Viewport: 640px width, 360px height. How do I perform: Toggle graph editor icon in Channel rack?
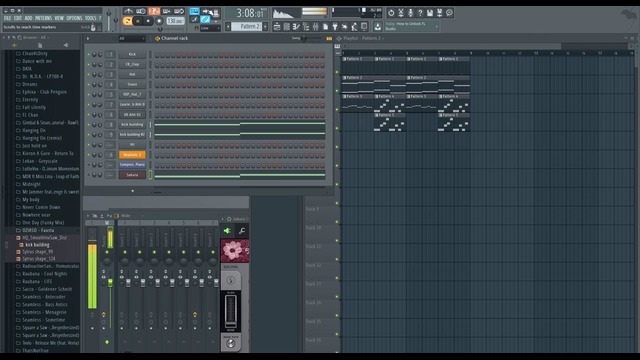coord(329,38)
